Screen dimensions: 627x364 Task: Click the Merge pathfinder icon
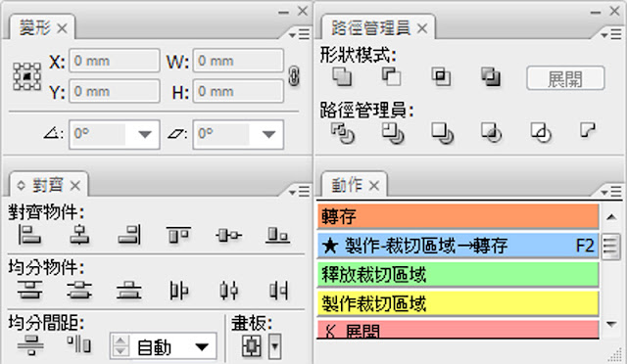(x=442, y=133)
